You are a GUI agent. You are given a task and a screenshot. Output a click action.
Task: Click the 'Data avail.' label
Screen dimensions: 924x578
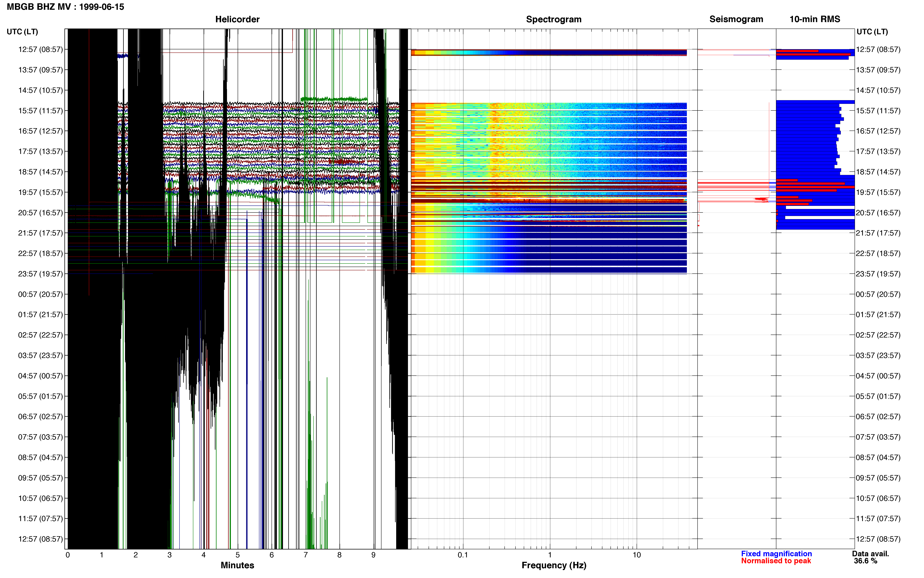click(x=870, y=554)
